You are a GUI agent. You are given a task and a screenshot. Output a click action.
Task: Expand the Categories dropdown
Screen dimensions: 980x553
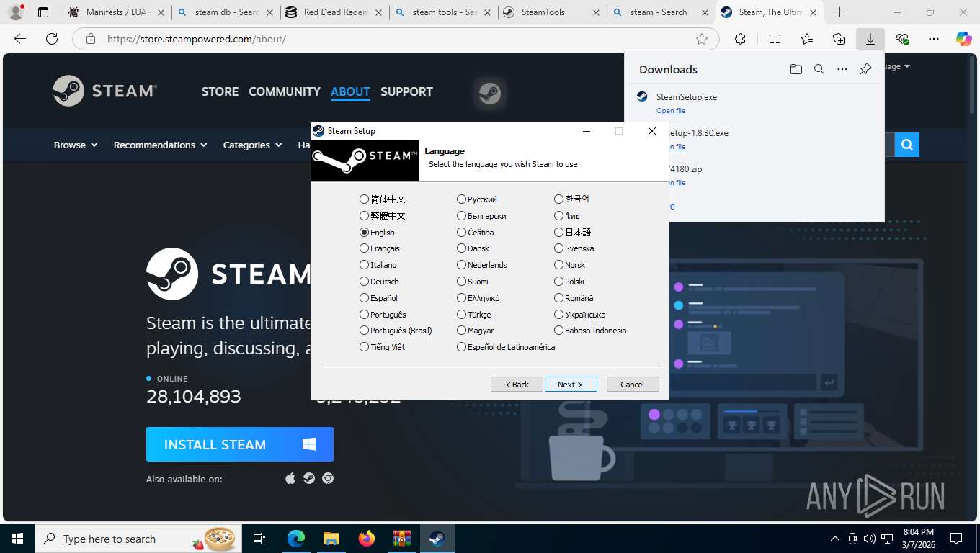(x=252, y=145)
